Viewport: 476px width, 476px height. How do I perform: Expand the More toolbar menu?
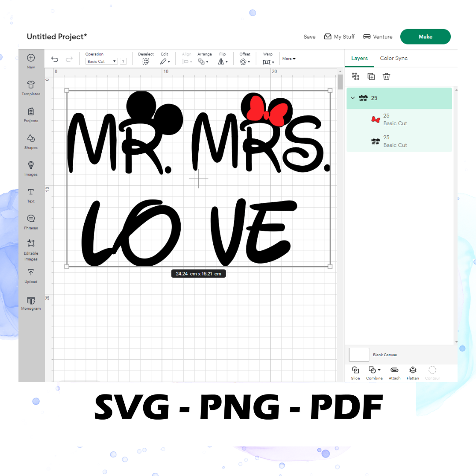point(289,59)
